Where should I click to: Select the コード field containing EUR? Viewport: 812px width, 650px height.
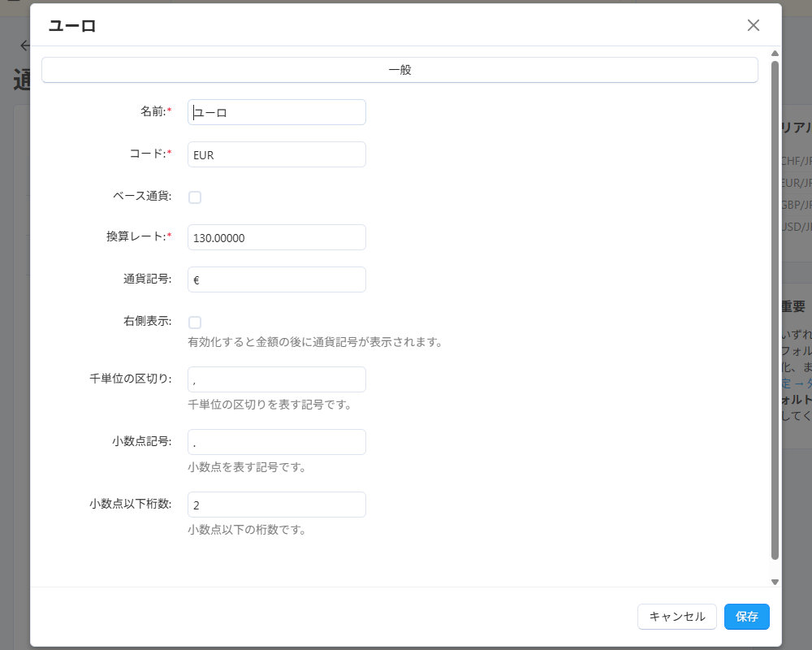[x=276, y=154]
